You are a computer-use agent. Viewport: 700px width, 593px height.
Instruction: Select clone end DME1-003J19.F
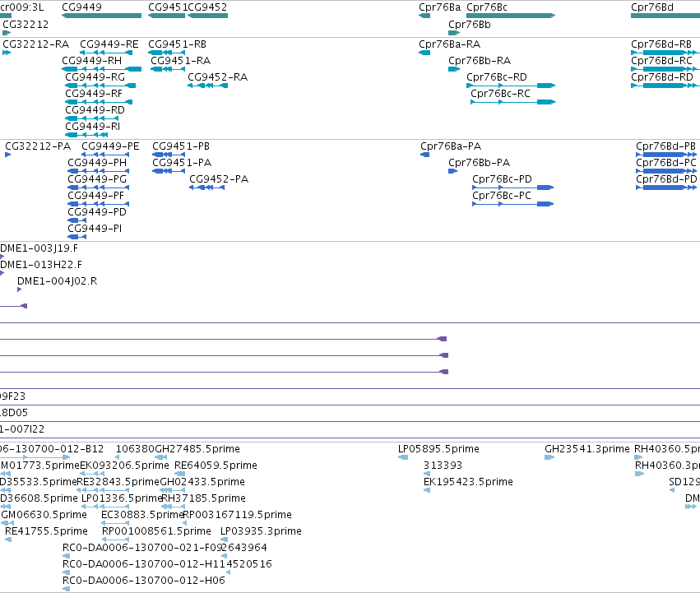pyautogui.click(x=39, y=248)
